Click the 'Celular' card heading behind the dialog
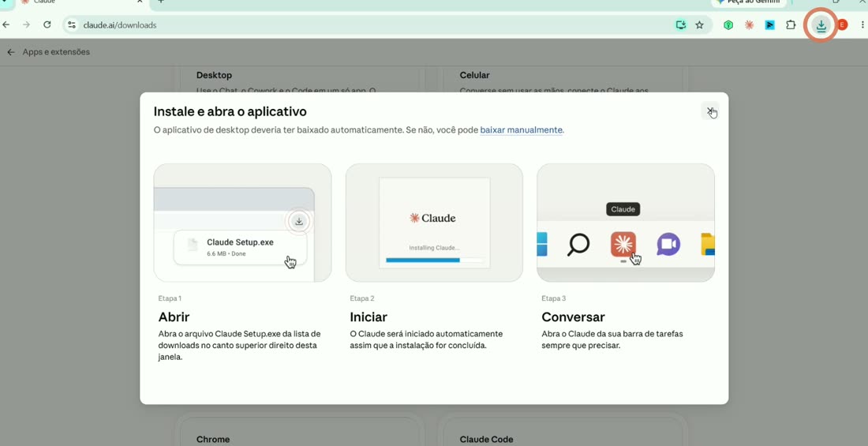Viewport: 868px width, 446px height. [474, 75]
